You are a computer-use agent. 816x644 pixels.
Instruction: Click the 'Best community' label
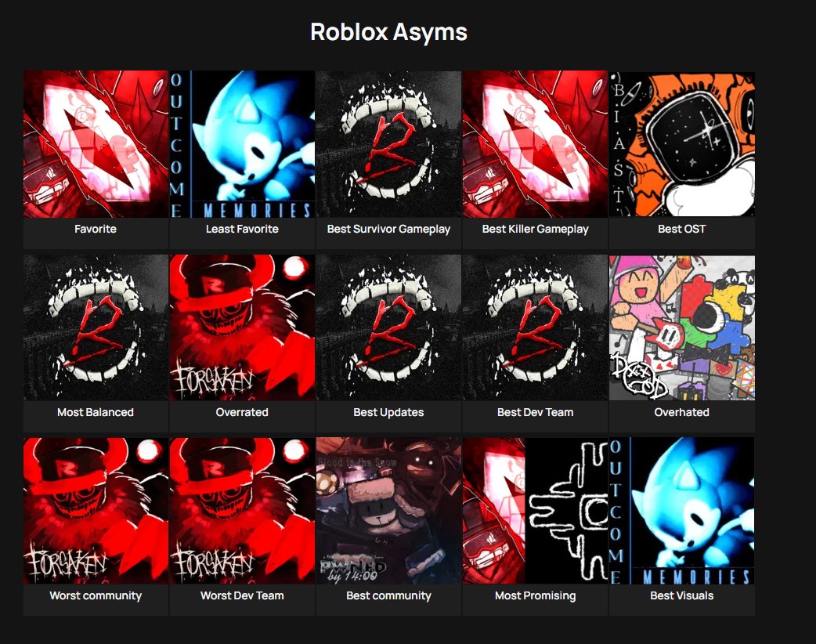click(x=388, y=595)
